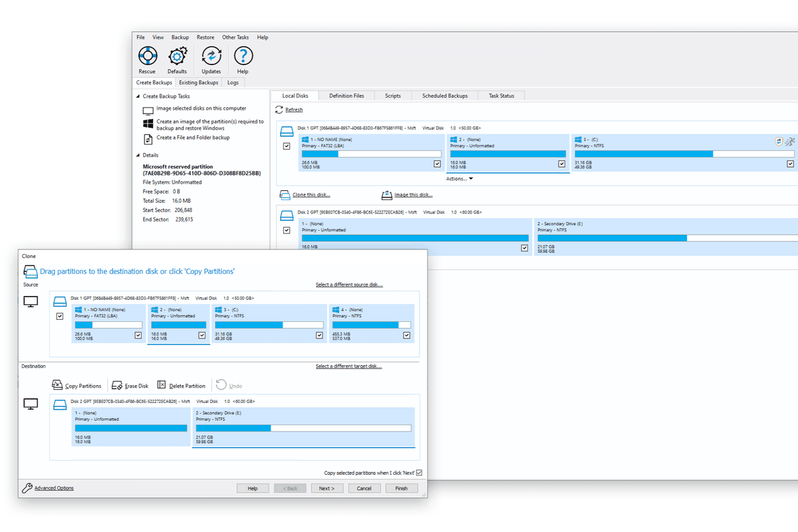Select Secondary Drive (E:) partition in main window
This screenshot has width=798, height=532.
tap(666, 237)
